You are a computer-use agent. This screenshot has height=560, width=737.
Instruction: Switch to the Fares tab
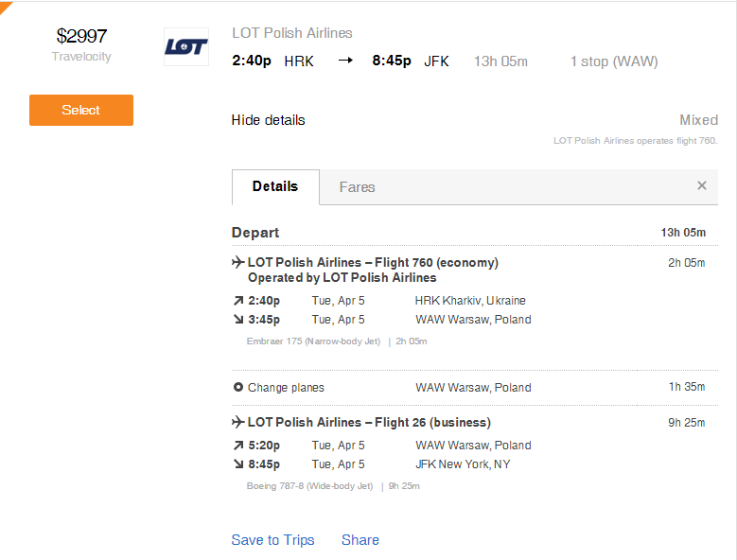coord(357,187)
